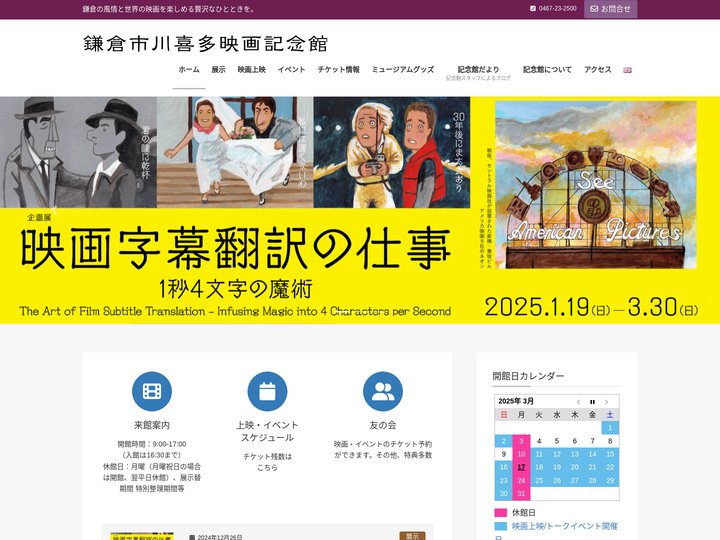Click the 映画字幕翻訳の仕事 exhibition banner
Screen dimensions: 720x540
click(360, 210)
